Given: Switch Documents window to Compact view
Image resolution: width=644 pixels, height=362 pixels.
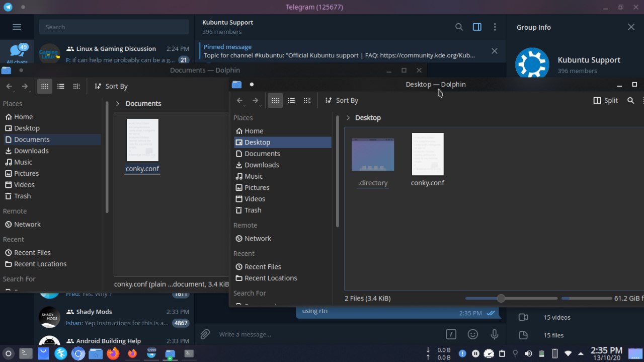Looking at the screenshot, I should (x=61, y=87).
